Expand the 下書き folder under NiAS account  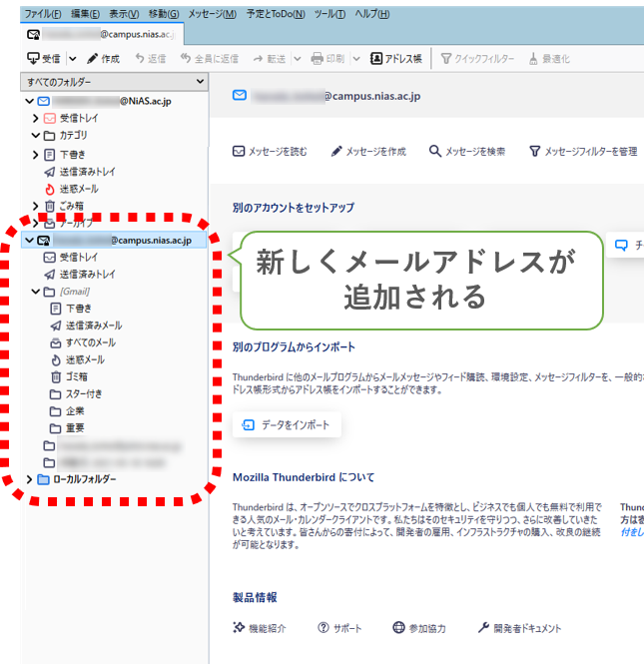36,155
